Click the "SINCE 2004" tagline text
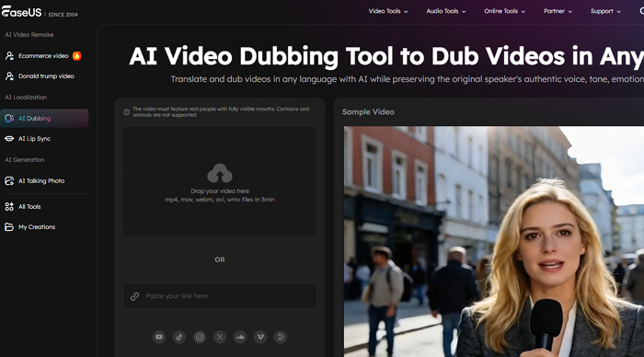 coord(63,15)
